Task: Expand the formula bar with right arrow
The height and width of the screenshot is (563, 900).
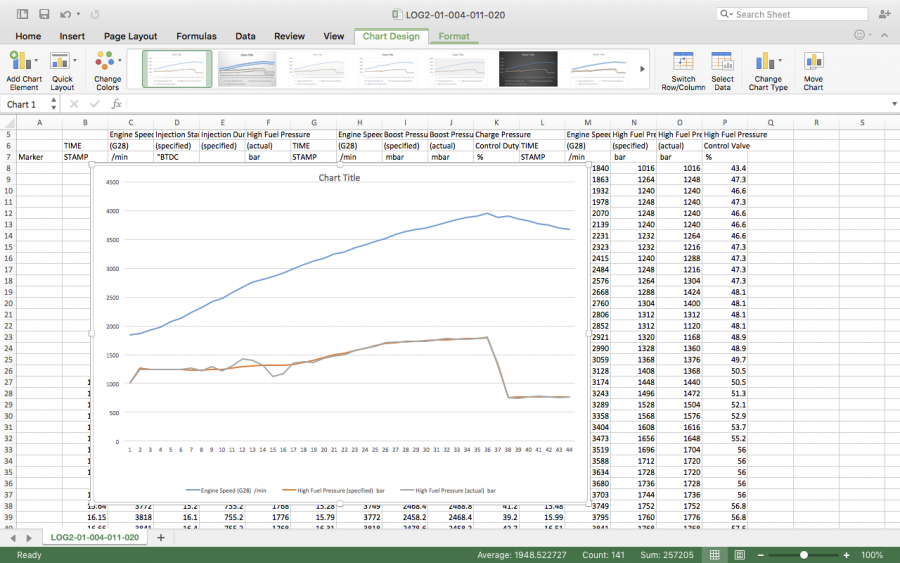Action: pyautogui.click(x=893, y=104)
